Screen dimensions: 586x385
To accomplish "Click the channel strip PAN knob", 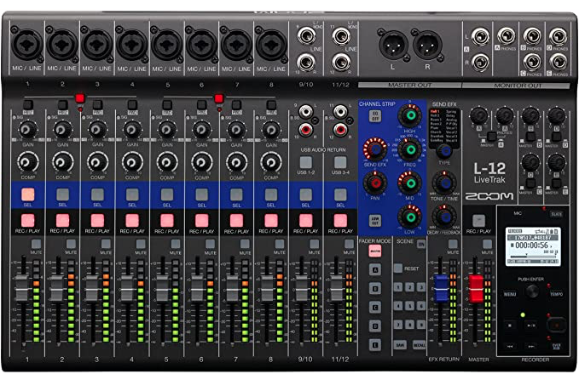I will 375,183.
